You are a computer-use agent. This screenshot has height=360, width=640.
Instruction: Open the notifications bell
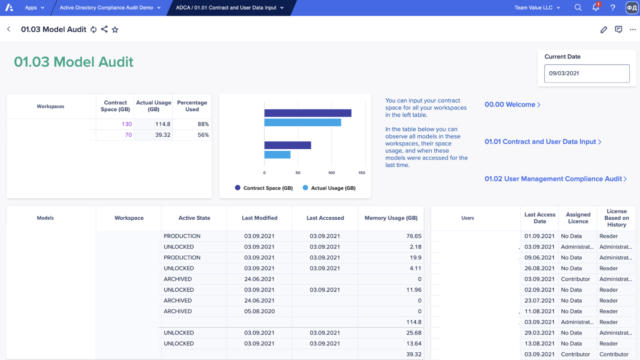click(x=596, y=7)
